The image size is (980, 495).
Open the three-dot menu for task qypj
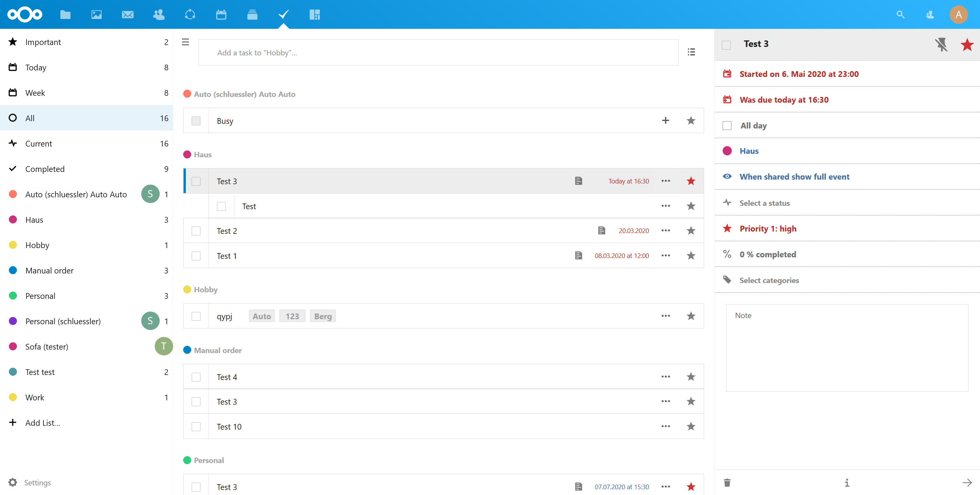[x=666, y=315]
